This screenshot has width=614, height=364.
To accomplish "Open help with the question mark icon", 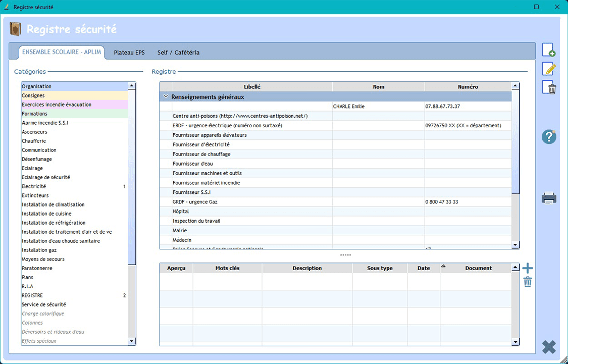I will click(x=549, y=137).
